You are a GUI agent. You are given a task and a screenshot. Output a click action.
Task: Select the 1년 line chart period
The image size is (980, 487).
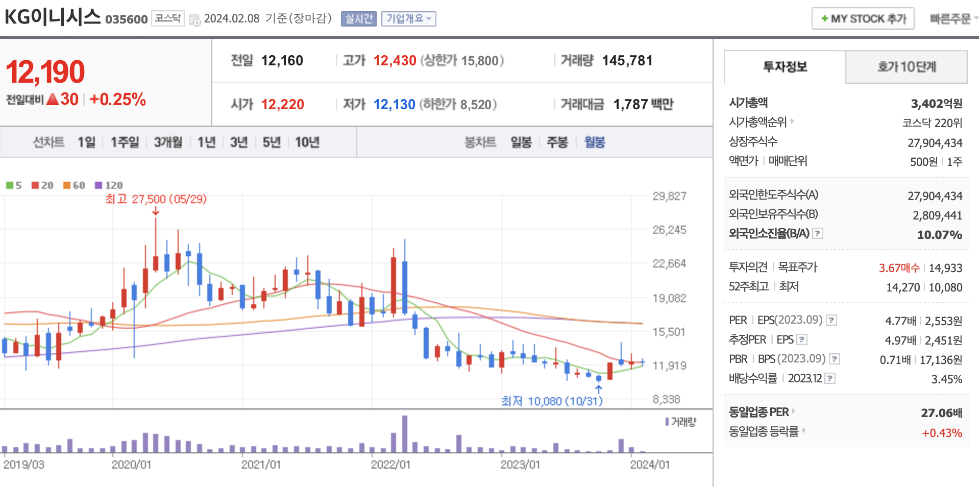[x=206, y=142]
